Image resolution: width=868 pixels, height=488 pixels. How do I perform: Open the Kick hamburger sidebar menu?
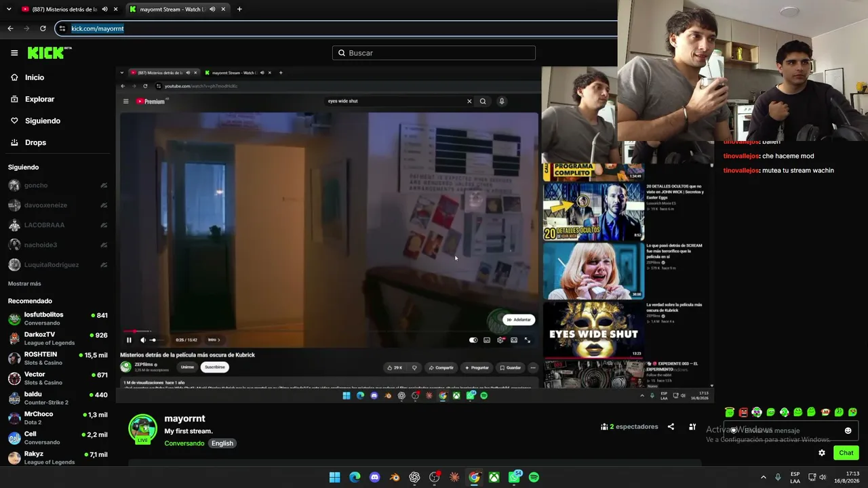(x=14, y=53)
